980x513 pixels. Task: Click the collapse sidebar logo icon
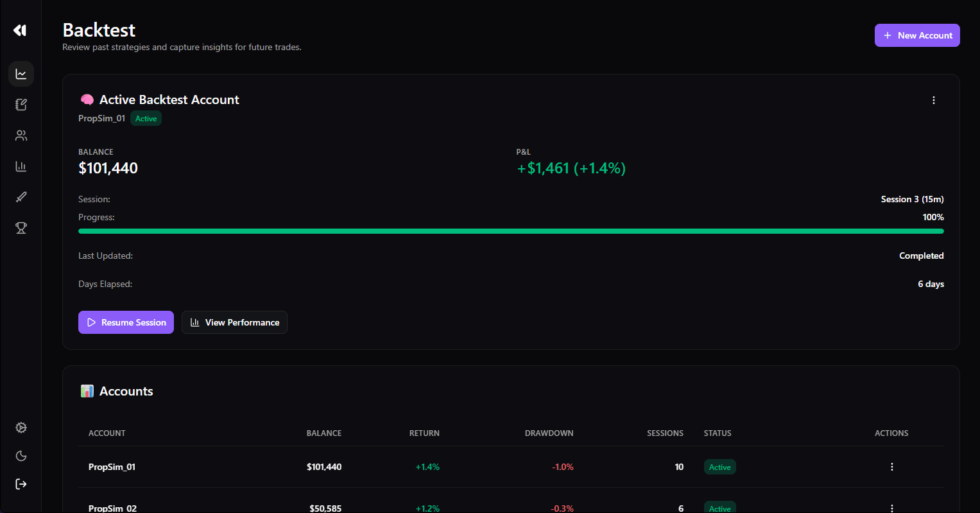pyautogui.click(x=21, y=30)
